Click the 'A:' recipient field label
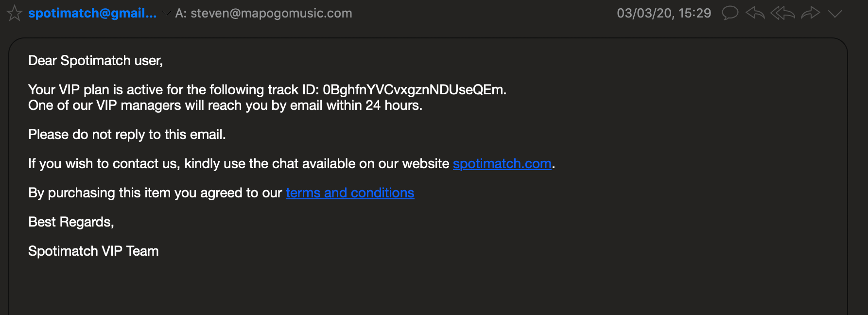The width and height of the screenshot is (868, 315). (x=181, y=13)
